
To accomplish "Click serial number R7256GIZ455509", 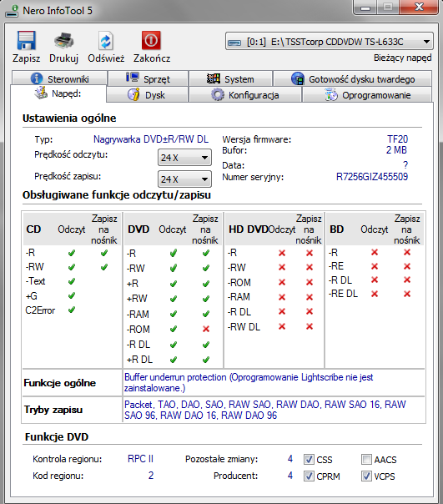I will [x=372, y=177].
